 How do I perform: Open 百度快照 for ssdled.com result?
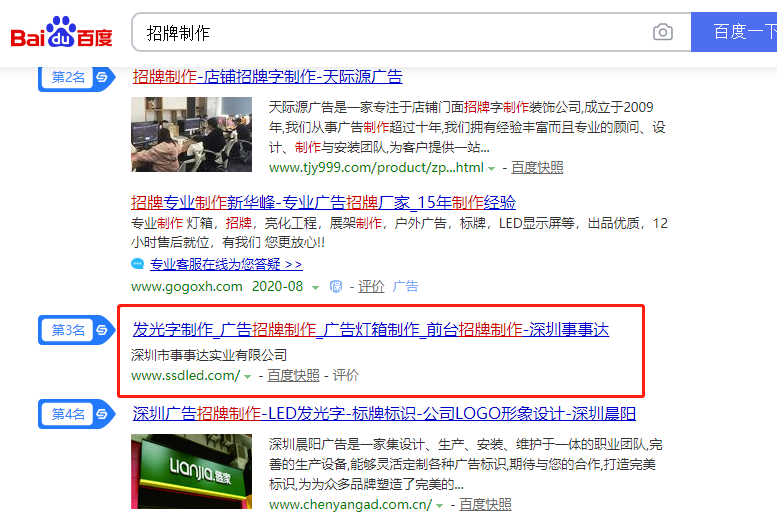pyautogui.click(x=293, y=376)
